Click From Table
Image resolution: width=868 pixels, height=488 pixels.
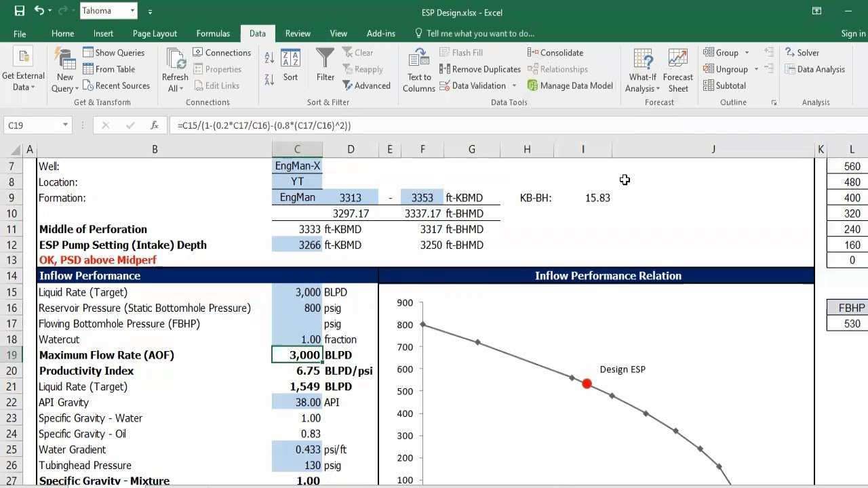click(108, 69)
